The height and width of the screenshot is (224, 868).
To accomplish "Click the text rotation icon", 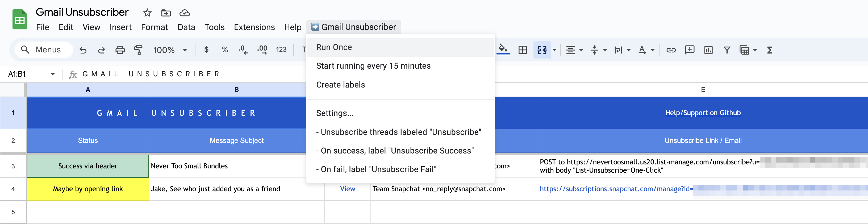I will point(642,50).
